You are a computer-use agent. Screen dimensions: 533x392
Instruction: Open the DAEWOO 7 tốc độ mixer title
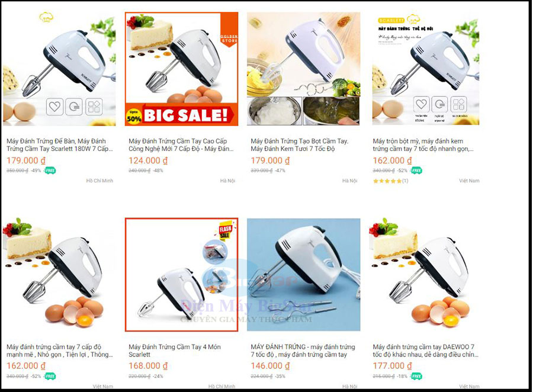(x=425, y=351)
